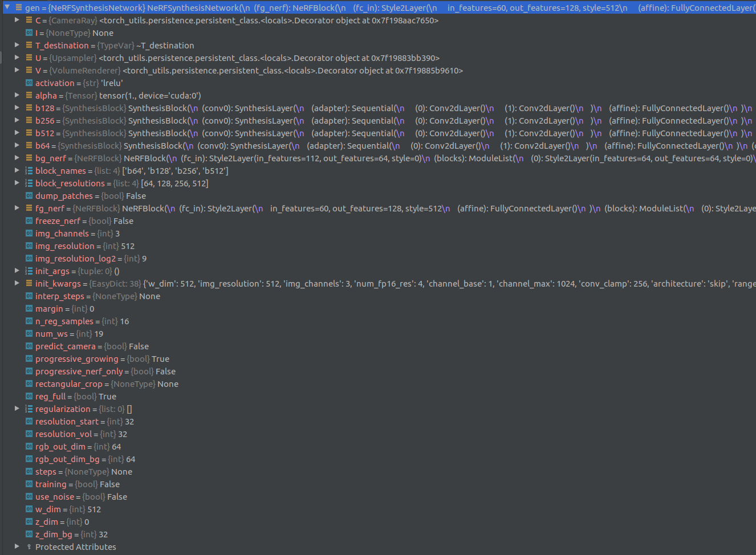The width and height of the screenshot is (756, 555).
Task: Select the activation 'lrelu' value
Action: (x=111, y=83)
